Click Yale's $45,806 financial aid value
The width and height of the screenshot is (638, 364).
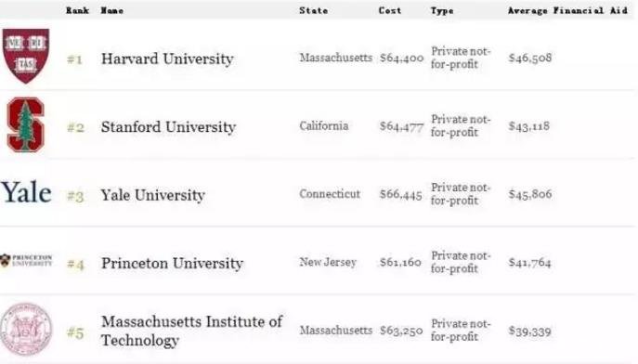pyautogui.click(x=530, y=194)
